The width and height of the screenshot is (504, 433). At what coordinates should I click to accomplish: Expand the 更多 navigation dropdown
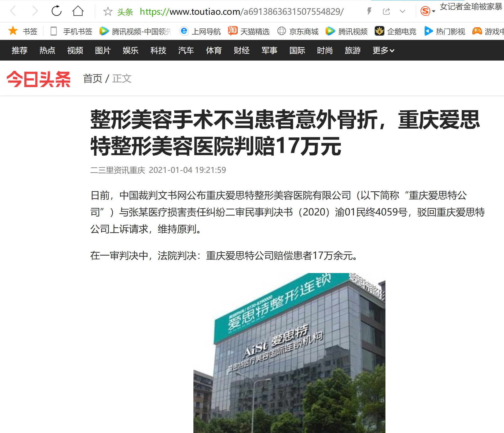coord(384,50)
